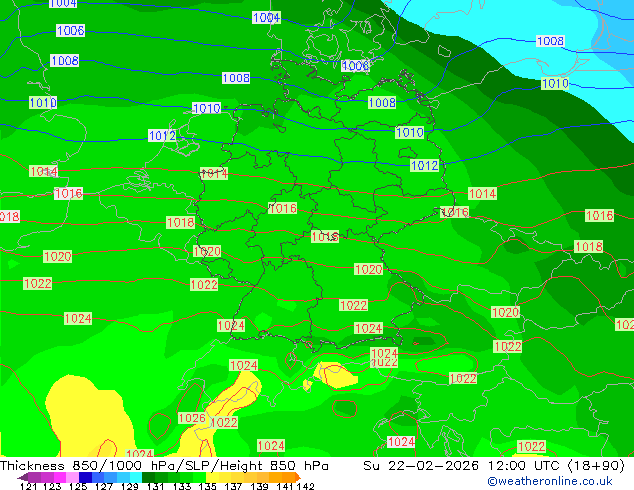Click the blue 1006 isobar label at the upper left

[70, 30]
